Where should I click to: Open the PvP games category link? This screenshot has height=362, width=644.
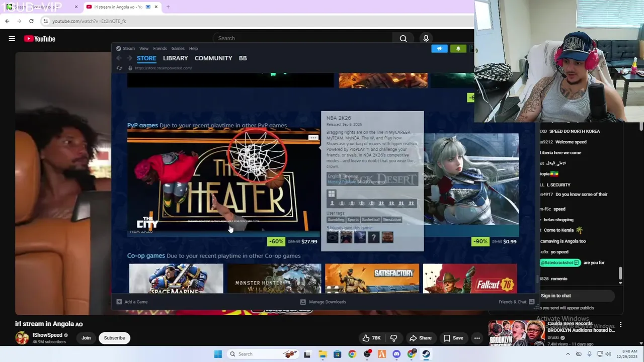click(142, 125)
